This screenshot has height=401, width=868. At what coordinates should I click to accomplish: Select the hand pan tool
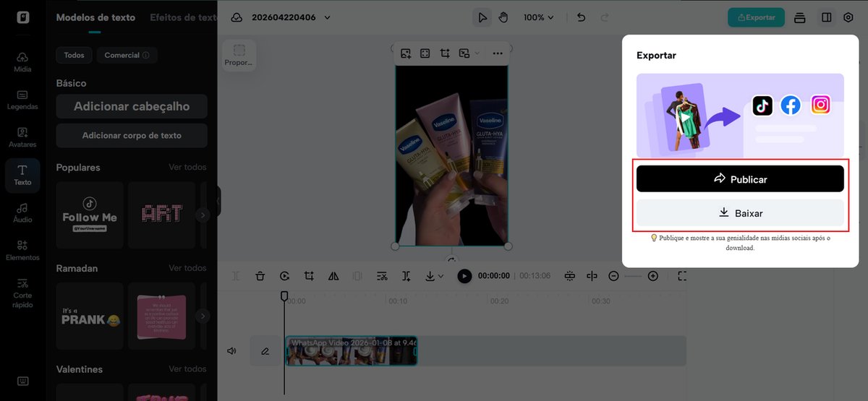coord(503,17)
